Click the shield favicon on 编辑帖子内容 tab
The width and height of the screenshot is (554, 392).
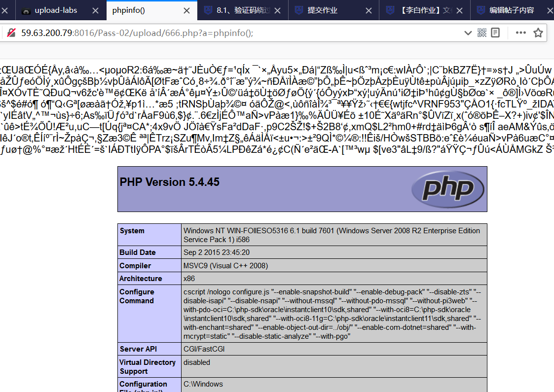pos(481,10)
